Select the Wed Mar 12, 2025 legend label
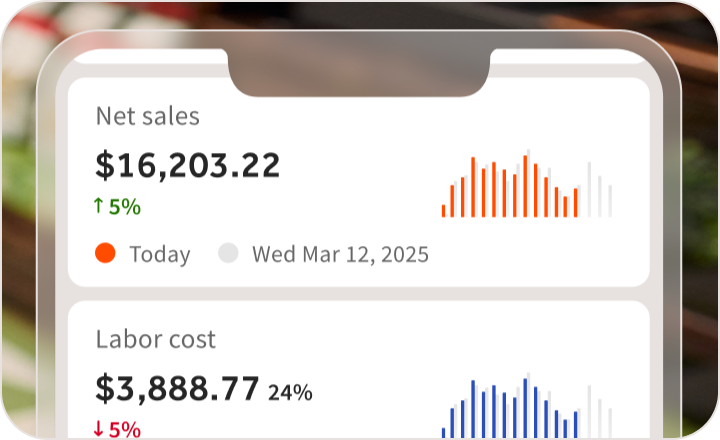Viewport: 720px width, 440px height. click(x=340, y=254)
